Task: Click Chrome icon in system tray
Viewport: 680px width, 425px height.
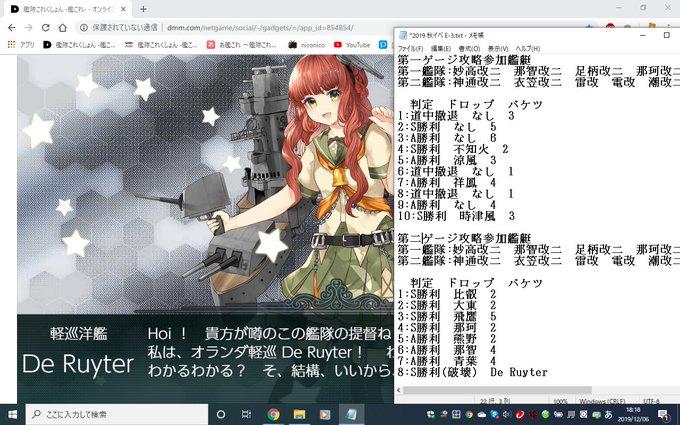Action: [x=469, y=415]
